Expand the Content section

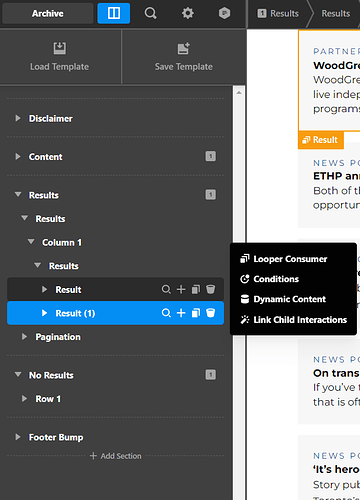tap(18, 157)
